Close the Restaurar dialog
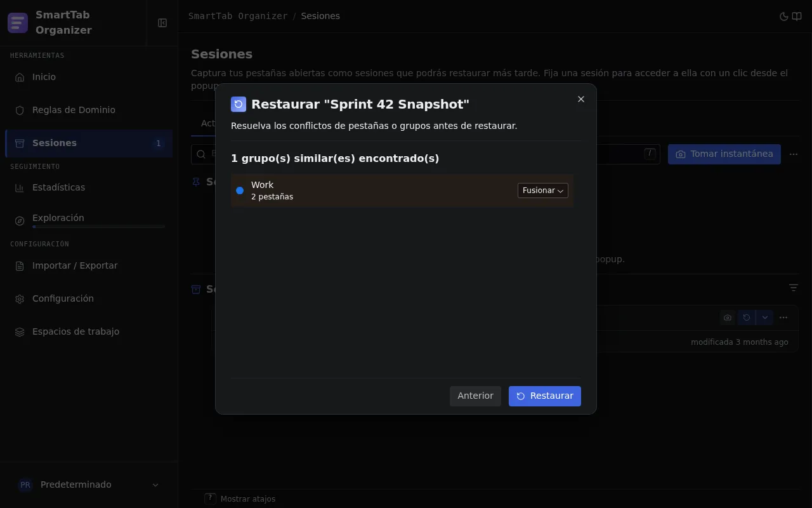Screen dimensions: 812x508 point(581,99)
